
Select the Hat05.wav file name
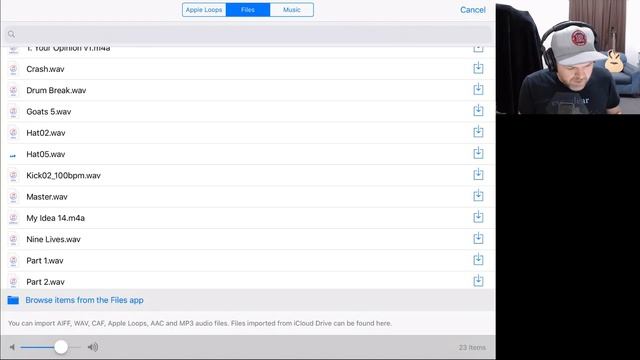point(46,154)
